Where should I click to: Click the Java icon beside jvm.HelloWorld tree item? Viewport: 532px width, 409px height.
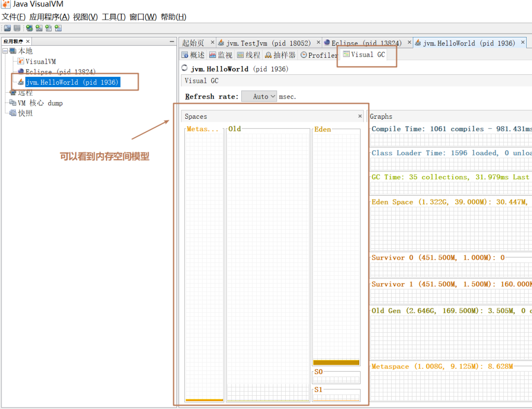coord(21,82)
